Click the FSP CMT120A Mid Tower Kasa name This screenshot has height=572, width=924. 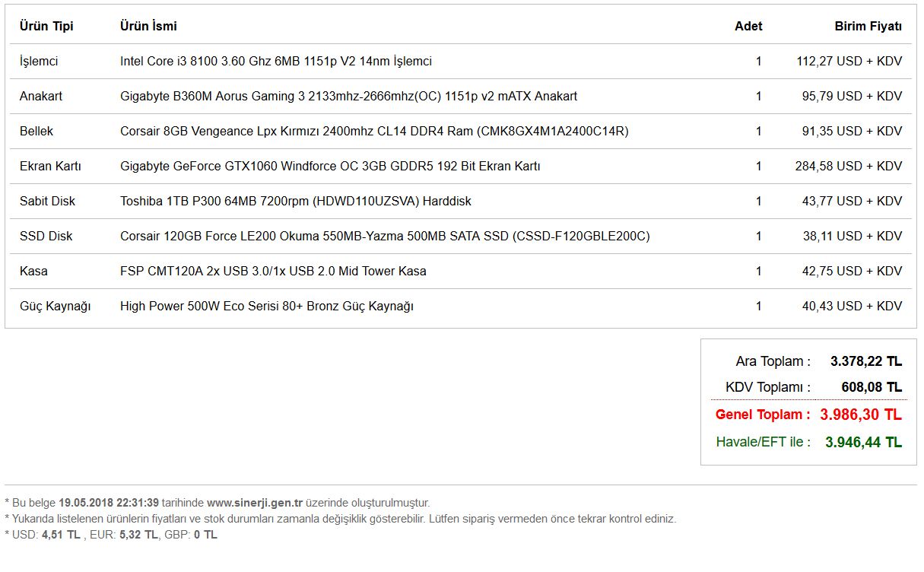(x=273, y=271)
